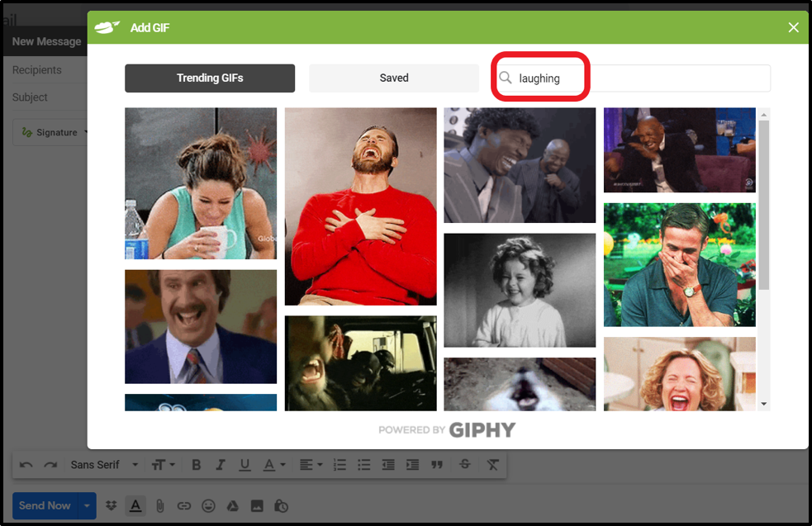The width and height of the screenshot is (812, 526).
Task: Click the Bold formatting icon
Action: (196, 465)
